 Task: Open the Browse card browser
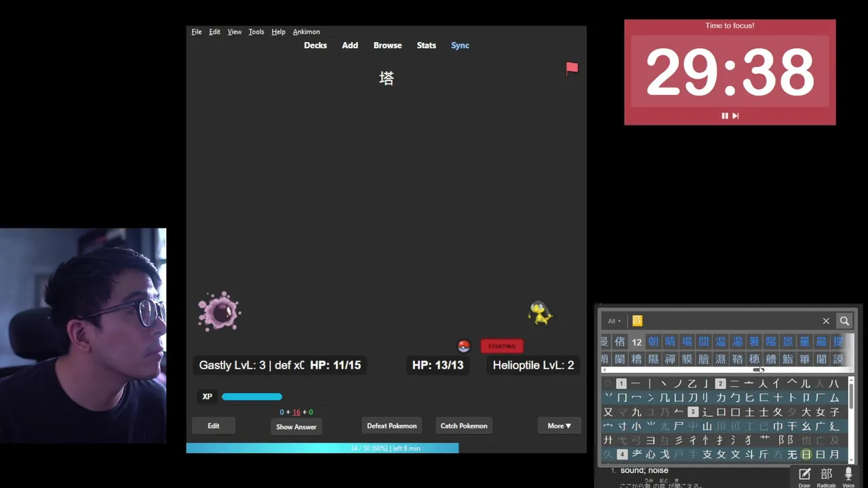(388, 45)
